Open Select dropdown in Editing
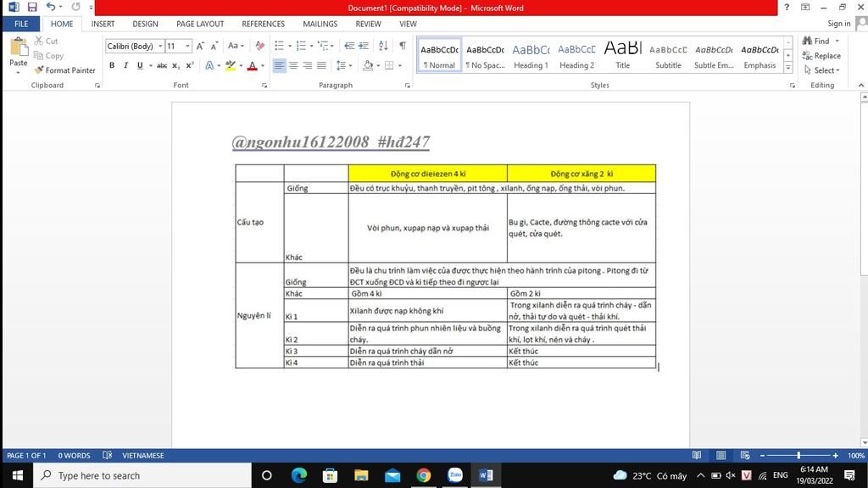 coord(822,70)
